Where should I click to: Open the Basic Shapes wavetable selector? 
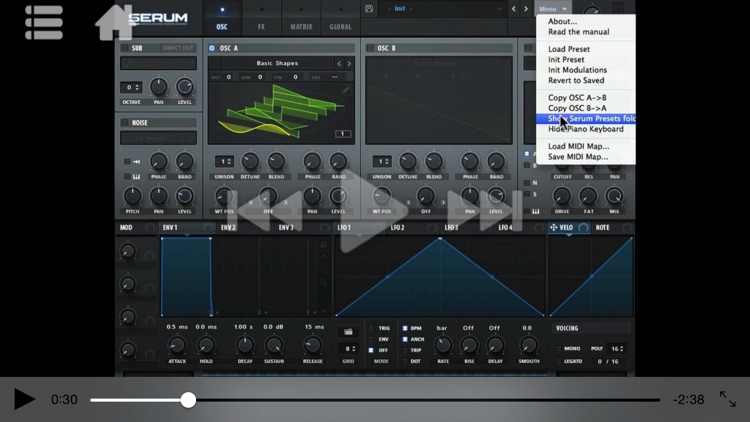[x=277, y=63]
